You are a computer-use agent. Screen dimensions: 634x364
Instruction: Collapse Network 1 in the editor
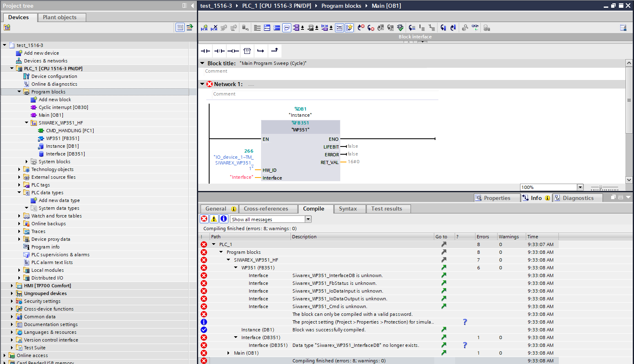(202, 84)
